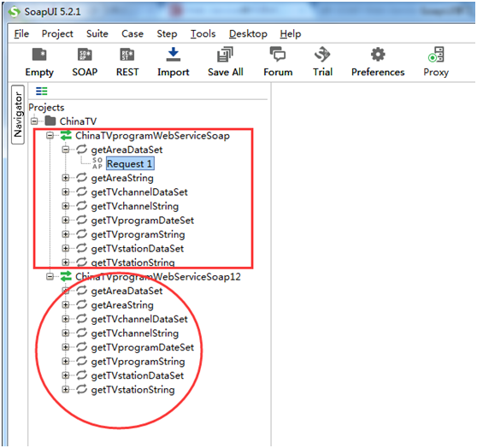Collapse the ChinaTV project node

tap(34, 121)
